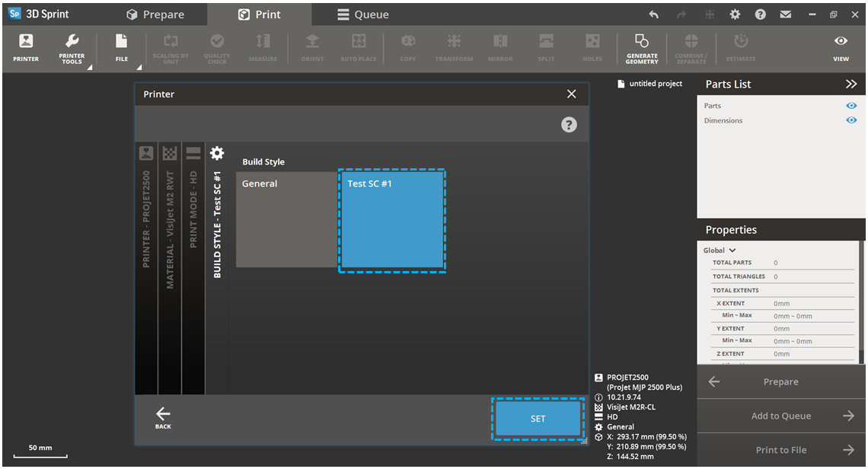Collapse the Parts List panel with chevrons
868x469 pixels.
(x=851, y=85)
